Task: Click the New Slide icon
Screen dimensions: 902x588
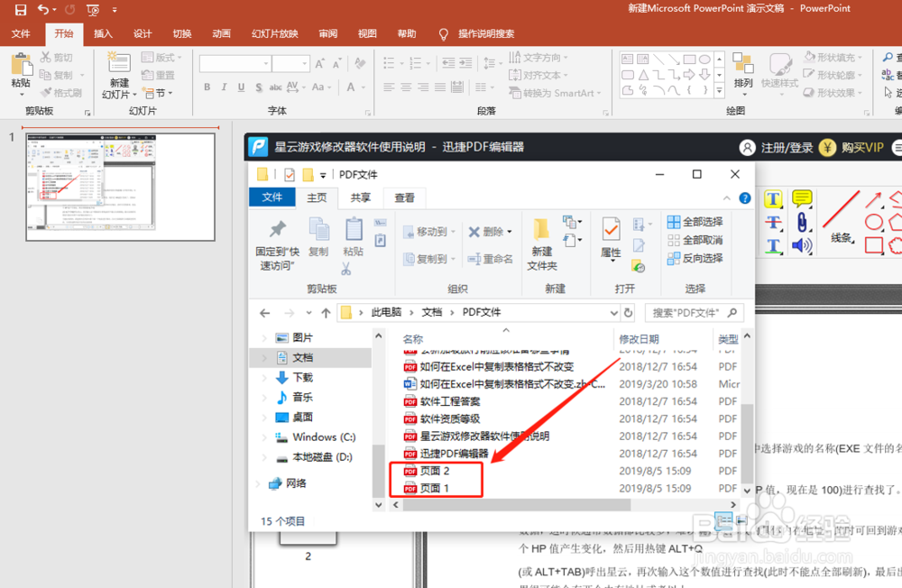Action: click(x=119, y=63)
